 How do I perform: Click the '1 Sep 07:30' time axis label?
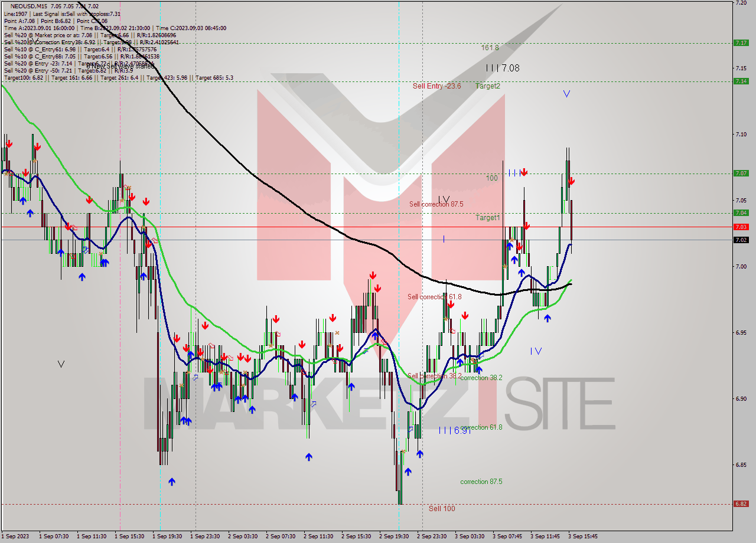[x=53, y=536]
